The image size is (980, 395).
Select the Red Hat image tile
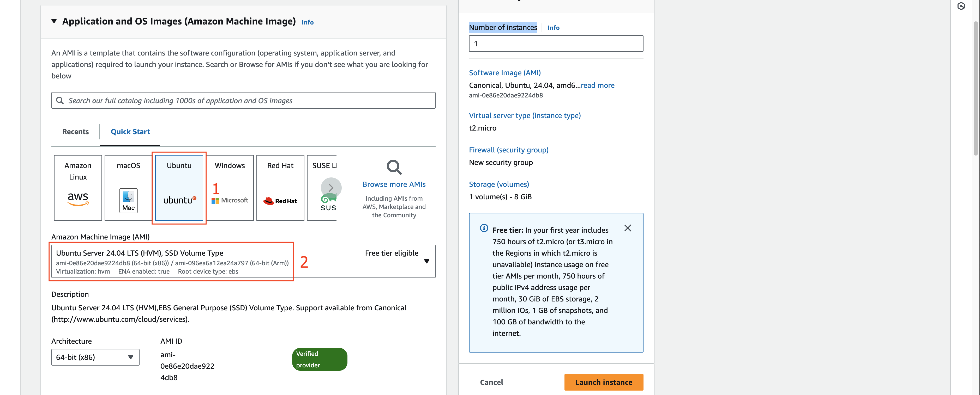click(x=280, y=187)
